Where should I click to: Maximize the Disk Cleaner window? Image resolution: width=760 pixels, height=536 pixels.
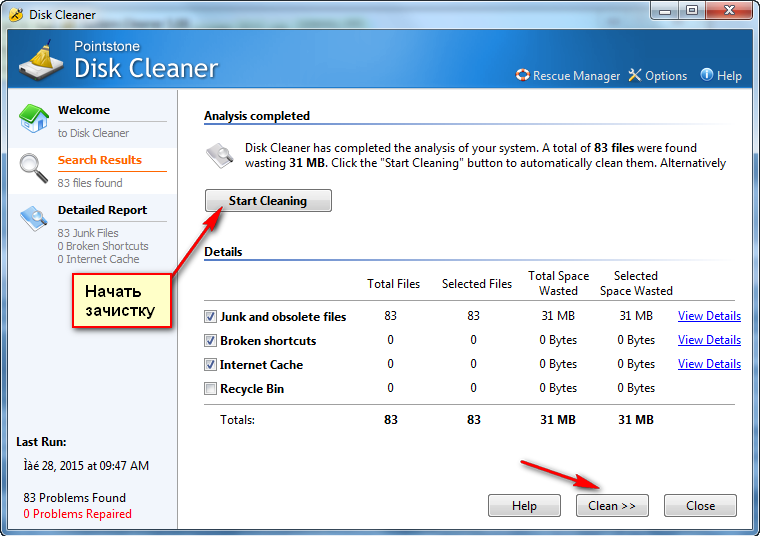coord(692,11)
